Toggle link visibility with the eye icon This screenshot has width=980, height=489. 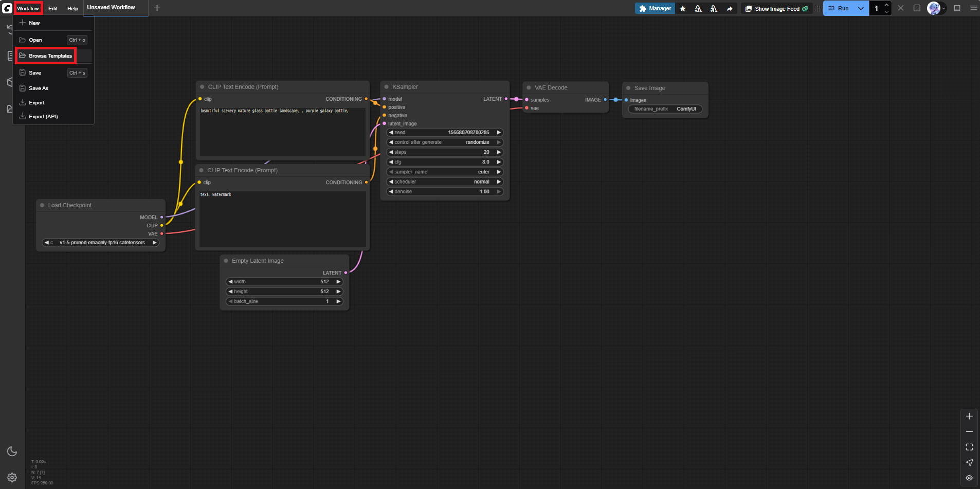(x=969, y=478)
